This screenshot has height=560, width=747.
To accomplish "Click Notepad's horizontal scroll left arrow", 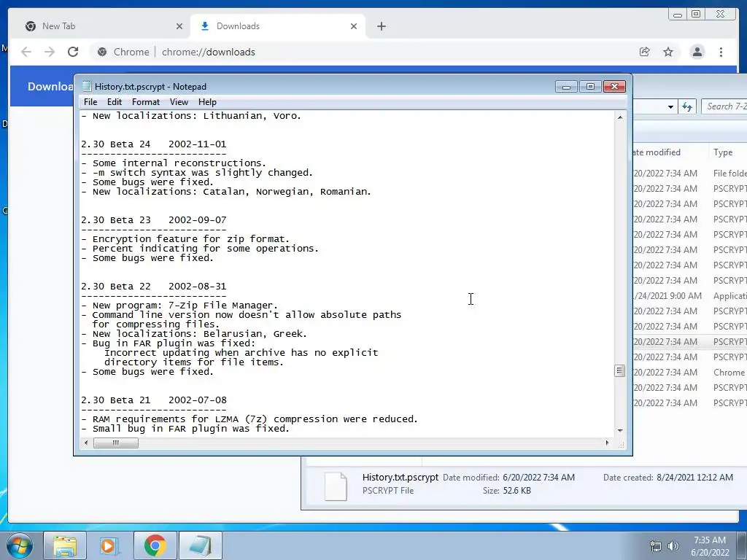I will pyautogui.click(x=86, y=443).
